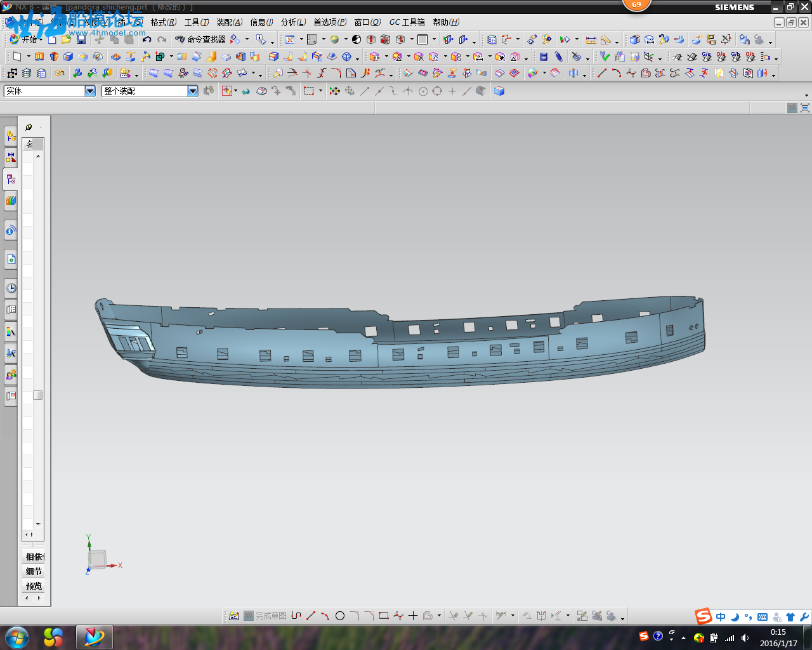Screen dimensions: 812x650
Task: Open the 格式(R) Format menu
Action: 164,22
